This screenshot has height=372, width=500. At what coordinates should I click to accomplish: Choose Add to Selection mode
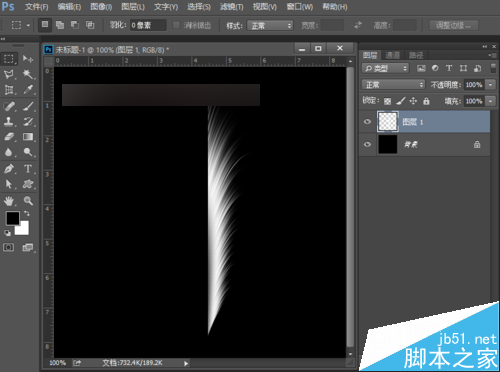[60, 25]
